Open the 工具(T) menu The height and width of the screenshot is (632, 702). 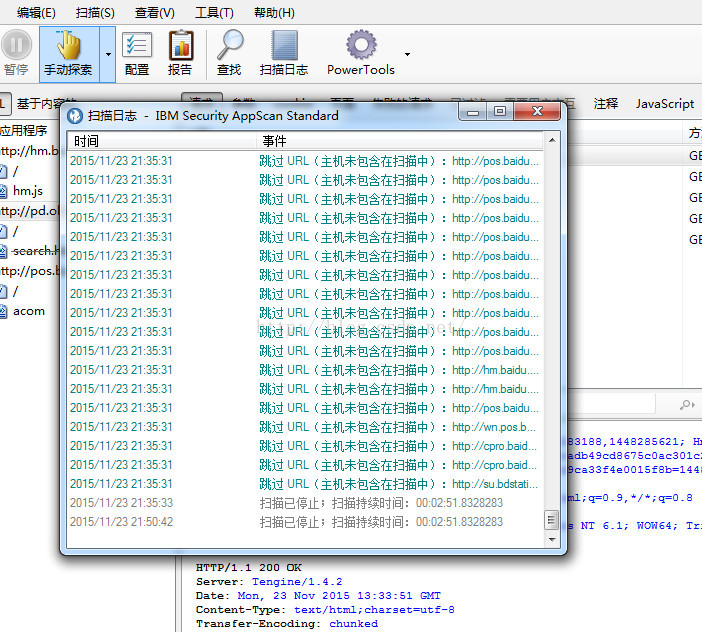(214, 13)
